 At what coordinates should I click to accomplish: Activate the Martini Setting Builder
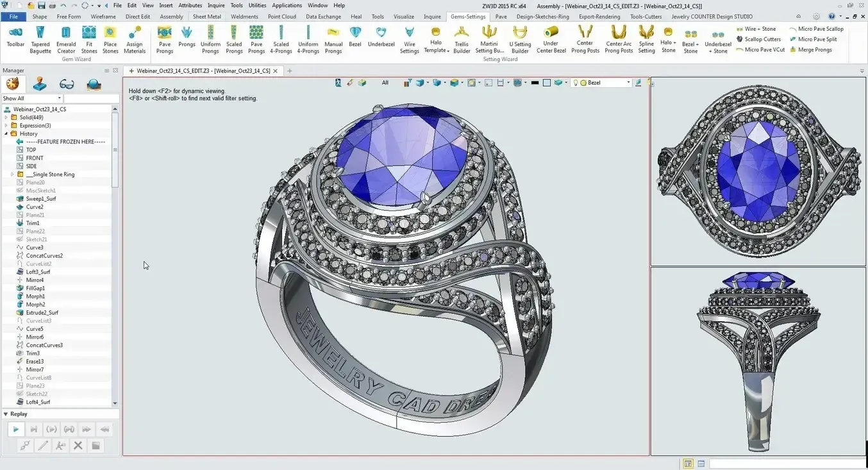[489, 38]
